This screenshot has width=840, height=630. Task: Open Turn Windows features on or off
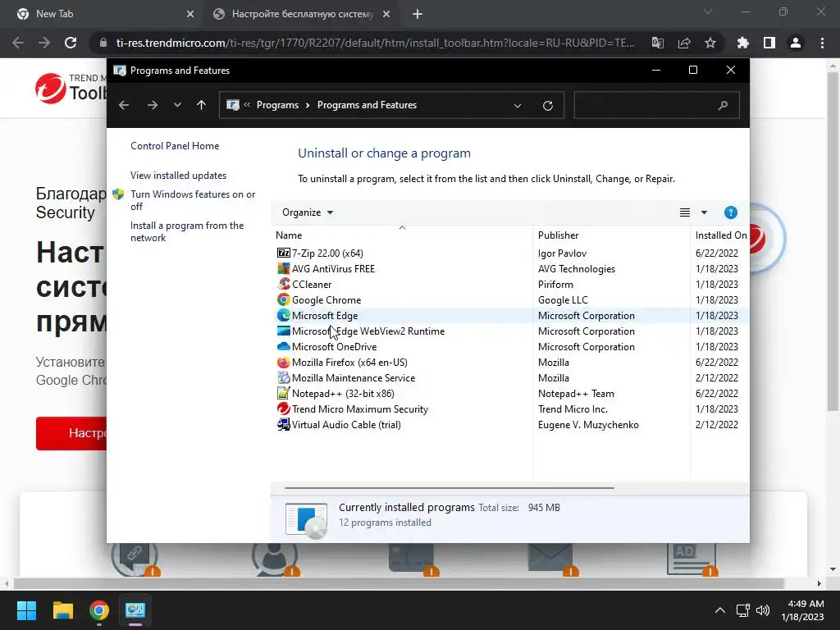193,200
